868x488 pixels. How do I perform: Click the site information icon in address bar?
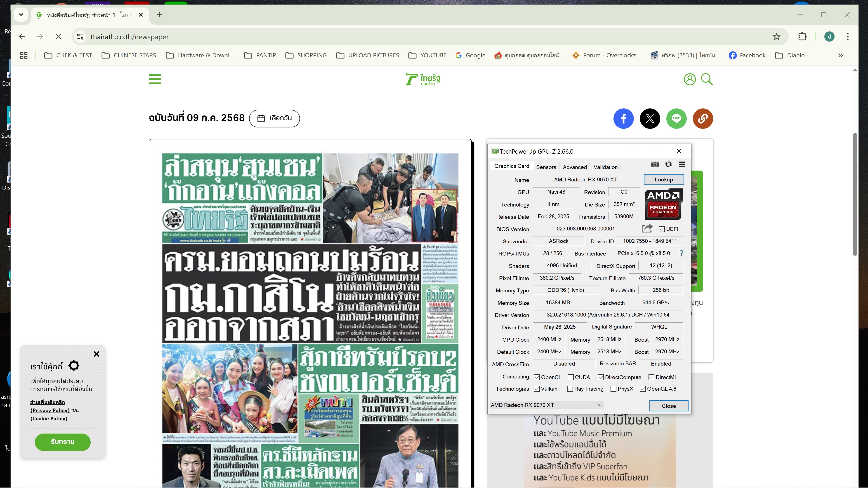pos(80,37)
